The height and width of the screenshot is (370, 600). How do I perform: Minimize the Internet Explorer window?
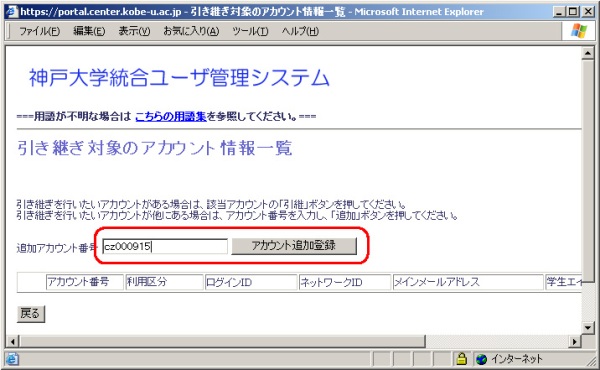(x=560, y=12)
